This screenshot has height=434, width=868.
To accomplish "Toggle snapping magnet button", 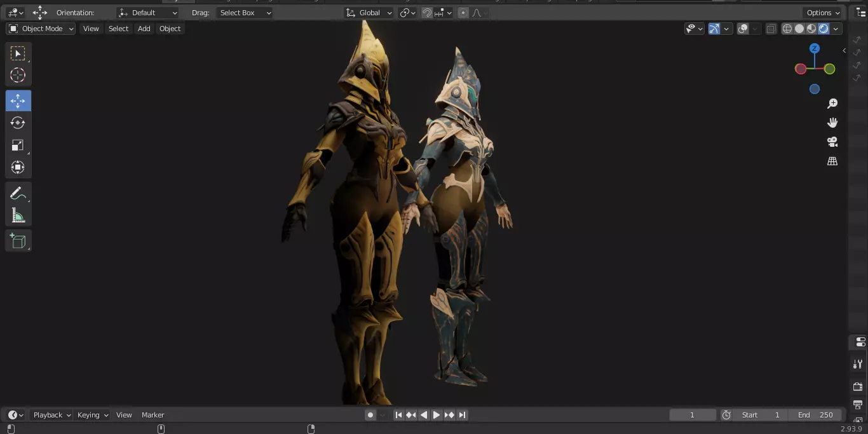I will coord(427,13).
